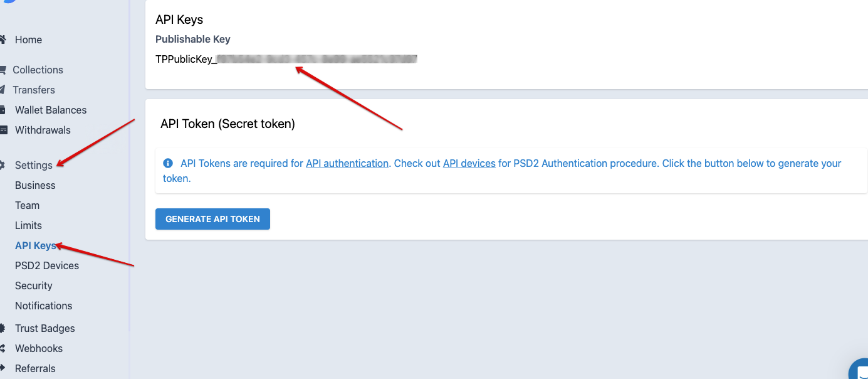
Task: Click the Transfers paper-plane icon
Action: click(x=3, y=90)
